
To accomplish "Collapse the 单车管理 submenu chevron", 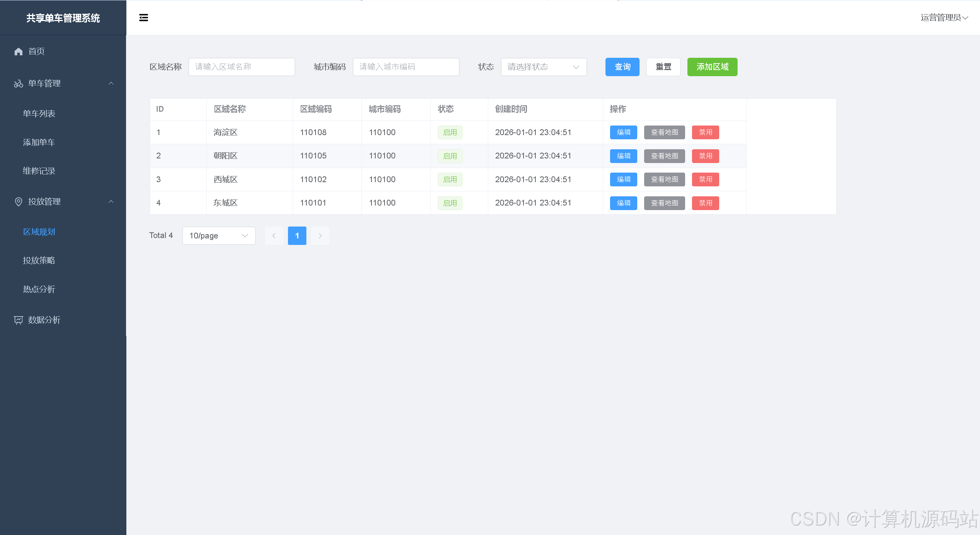I will (x=111, y=83).
